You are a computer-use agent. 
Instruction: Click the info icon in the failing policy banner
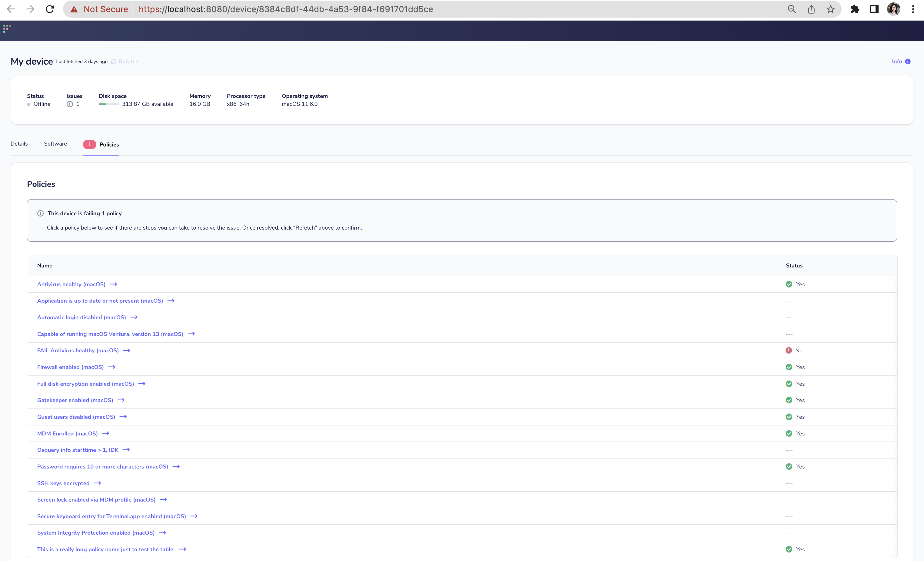click(x=40, y=213)
